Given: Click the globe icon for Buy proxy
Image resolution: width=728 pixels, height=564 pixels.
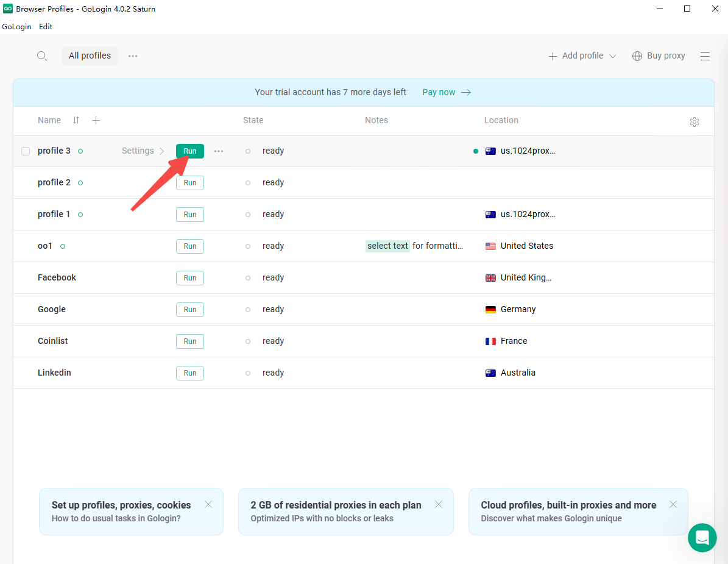Looking at the screenshot, I should click(637, 56).
